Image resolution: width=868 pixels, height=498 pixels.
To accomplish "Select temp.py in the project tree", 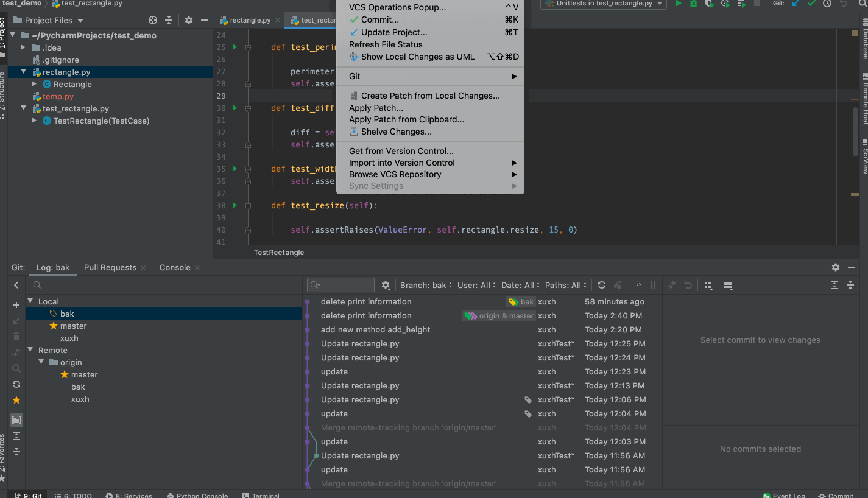I will coord(58,96).
